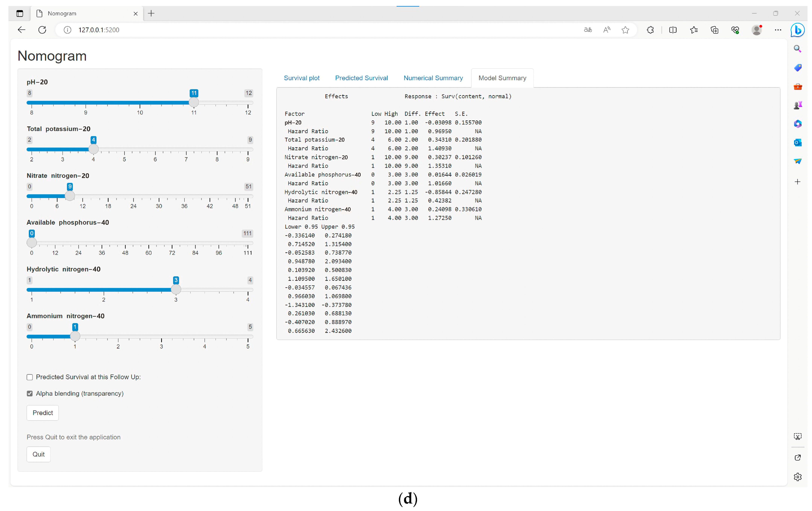The height and width of the screenshot is (511, 812).
Task: Open the Predicted Survival tab
Action: click(x=361, y=78)
